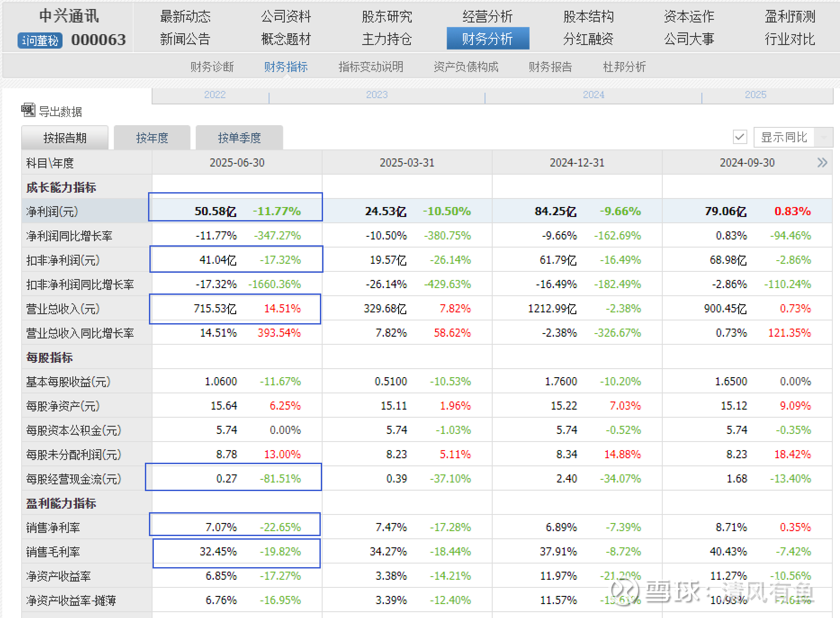Screen dimensions: 840x618
Task: Switch to 杜邦分析 sub-tab
Action: pos(624,67)
